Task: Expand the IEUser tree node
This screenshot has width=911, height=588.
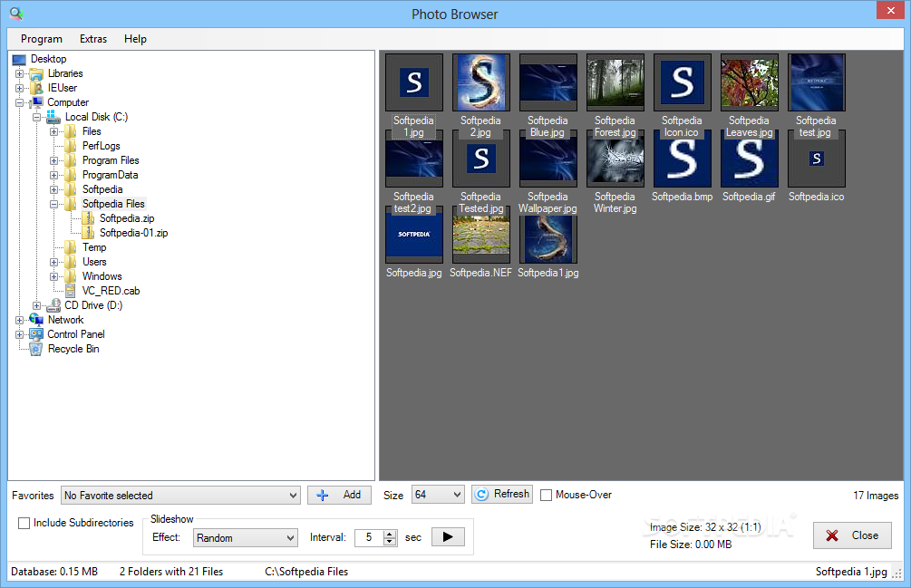Action: [x=19, y=88]
